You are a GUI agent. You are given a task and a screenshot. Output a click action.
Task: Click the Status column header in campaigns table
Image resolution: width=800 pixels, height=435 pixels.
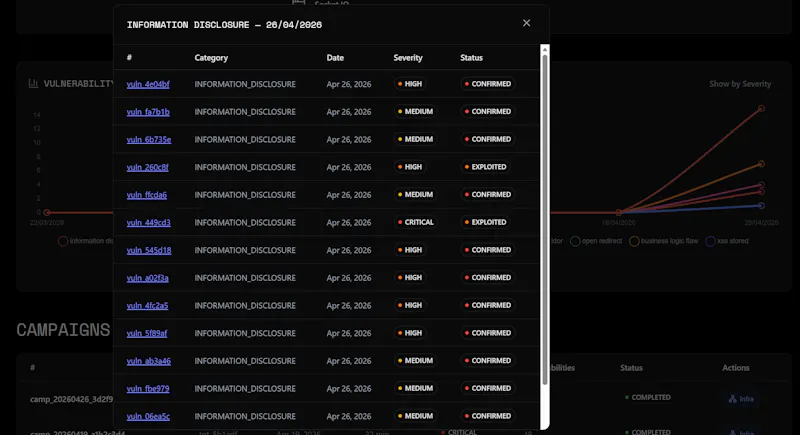point(631,368)
